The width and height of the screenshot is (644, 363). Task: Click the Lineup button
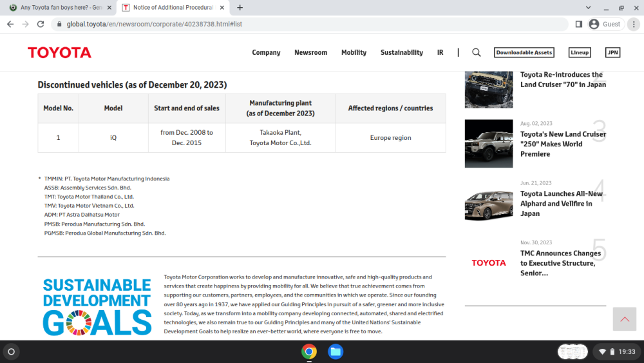coord(580,53)
